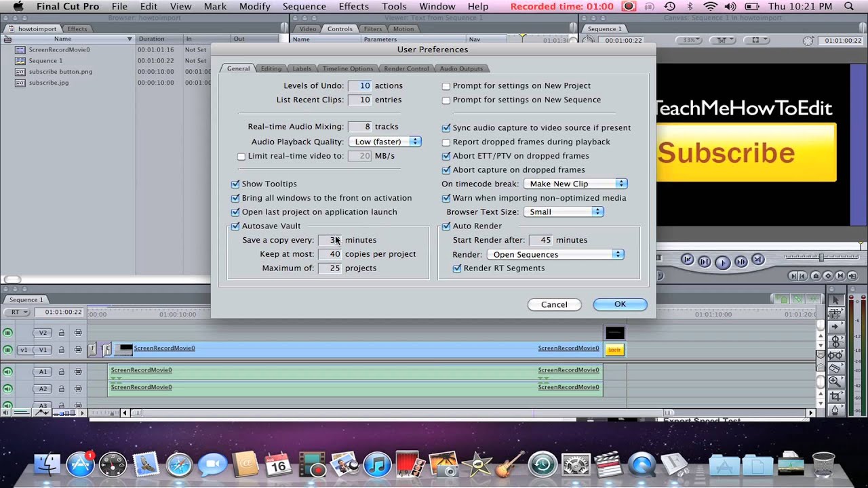Select subscribe button.png in Browser
Screen dimensions: 868x488
pyautogui.click(x=60, y=71)
